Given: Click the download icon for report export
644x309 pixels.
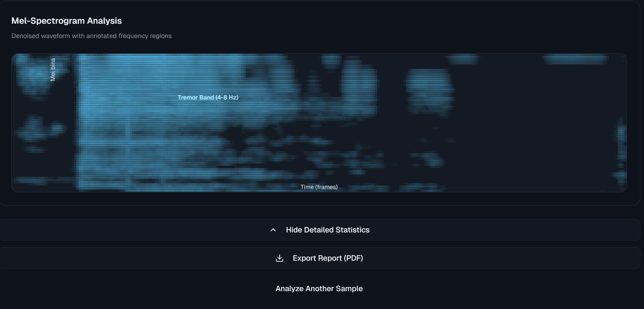Looking at the screenshot, I should click(x=280, y=258).
